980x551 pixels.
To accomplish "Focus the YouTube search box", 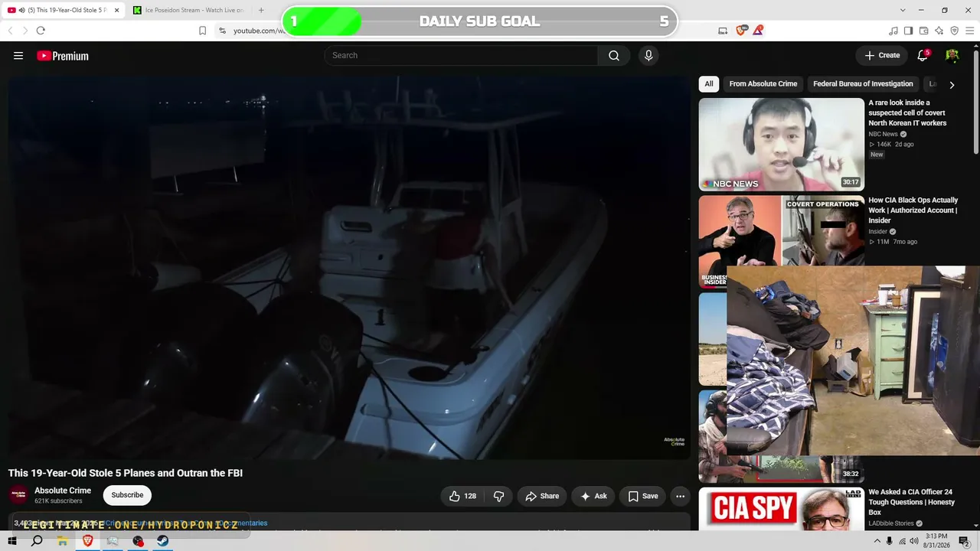I will coord(461,55).
